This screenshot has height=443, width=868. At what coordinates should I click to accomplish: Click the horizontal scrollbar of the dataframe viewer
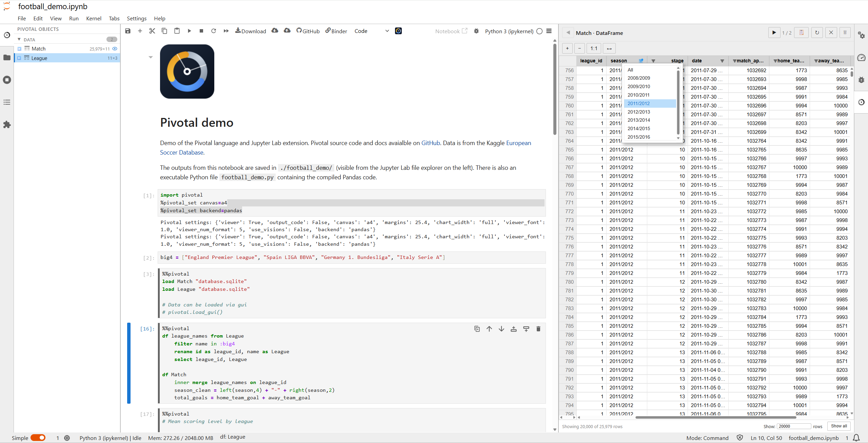[x=715, y=417]
